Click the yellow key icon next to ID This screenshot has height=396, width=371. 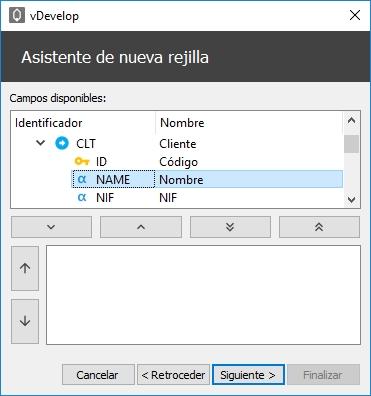click(x=82, y=162)
